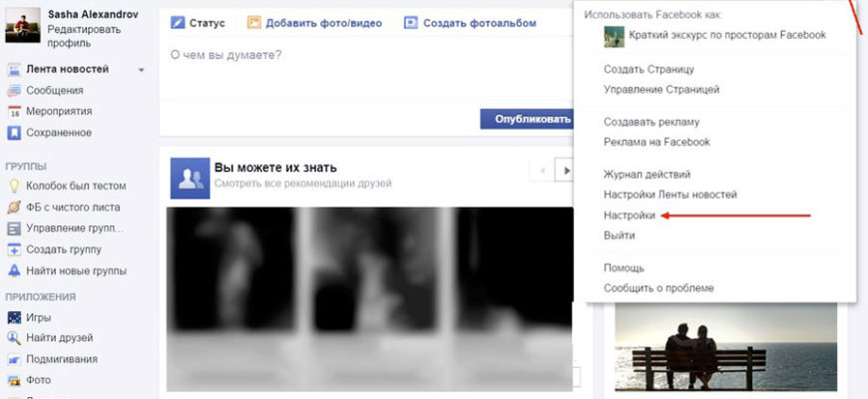Open Найти друзей link

pyautogui.click(x=60, y=338)
